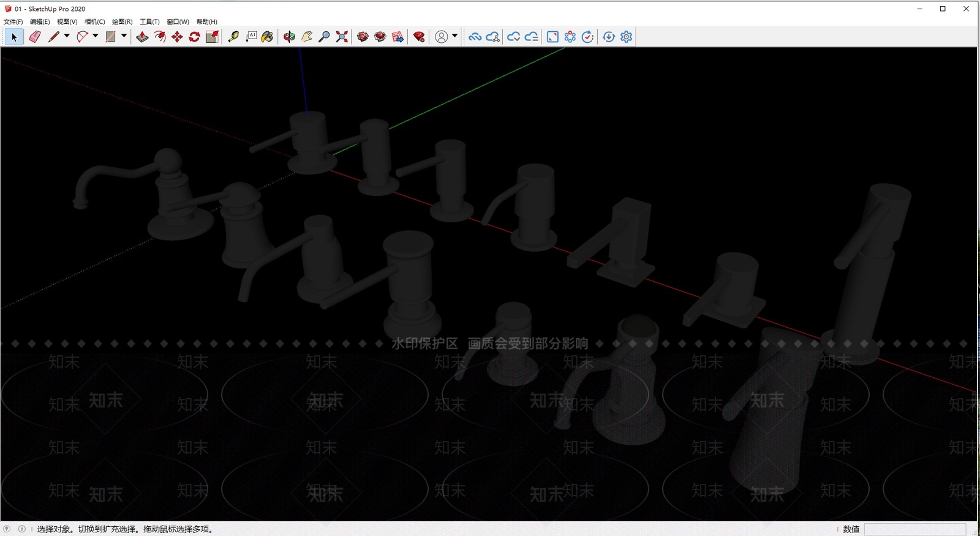
Task: Pick the pink Eraser tool
Action: coord(35,37)
